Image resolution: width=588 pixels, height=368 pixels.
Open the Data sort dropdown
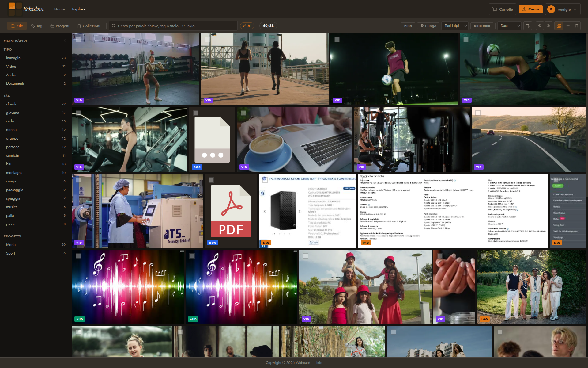510,26
